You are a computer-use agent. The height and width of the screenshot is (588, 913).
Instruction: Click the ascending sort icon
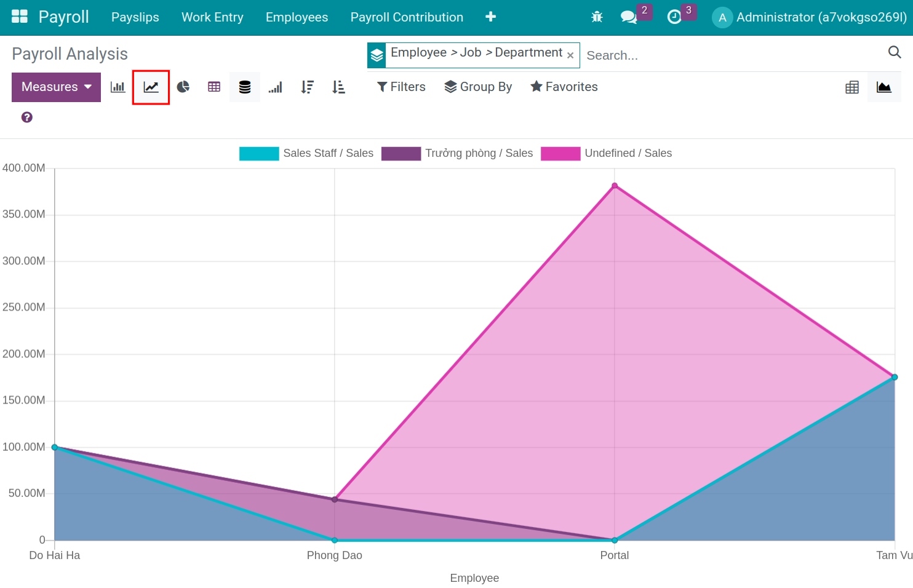pos(338,87)
